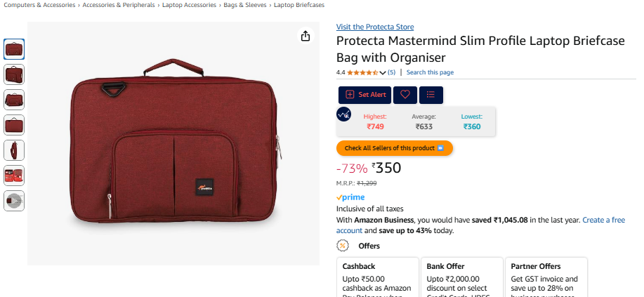Click Search this page link
644x297 pixels.
click(x=430, y=72)
